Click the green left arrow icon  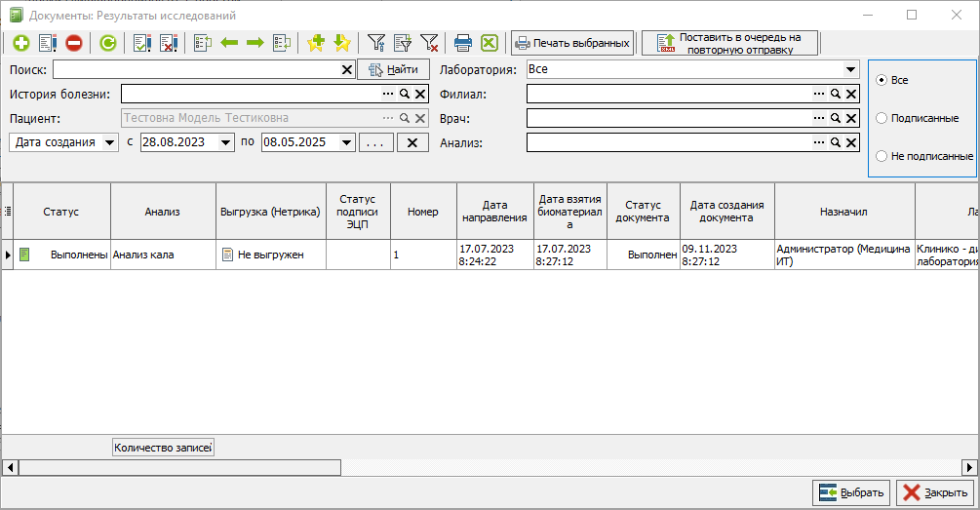(x=229, y=43)
